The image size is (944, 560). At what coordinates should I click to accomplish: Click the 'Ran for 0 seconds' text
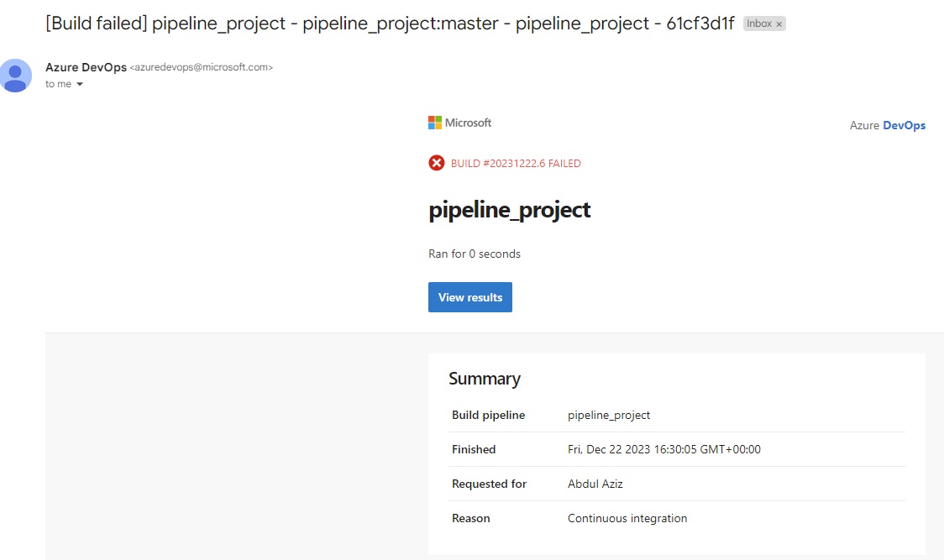pos(475,254)
